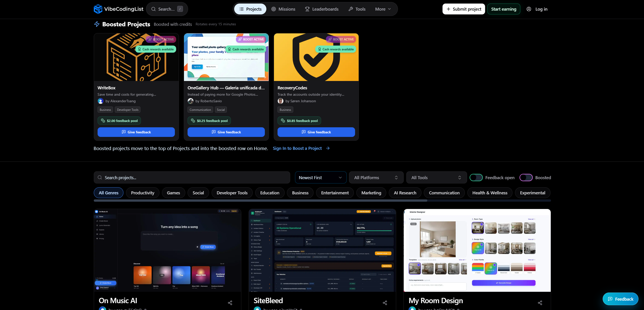Click Søren Johanson's avatar on RecoveryCodes card

click(281, 101)
